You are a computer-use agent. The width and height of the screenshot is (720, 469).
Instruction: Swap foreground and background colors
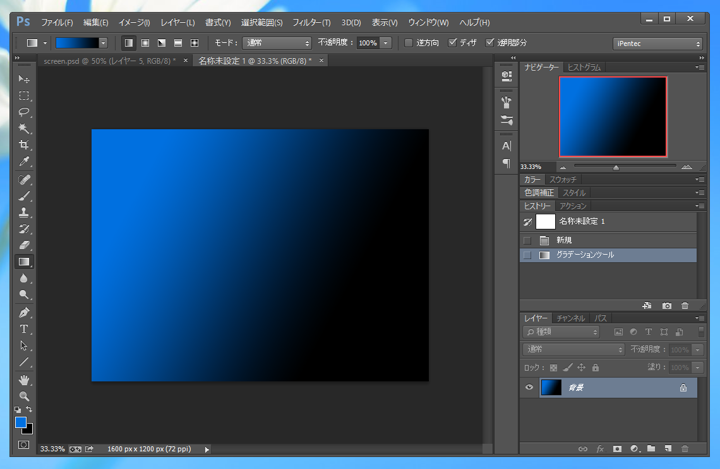tap(29, 409)
